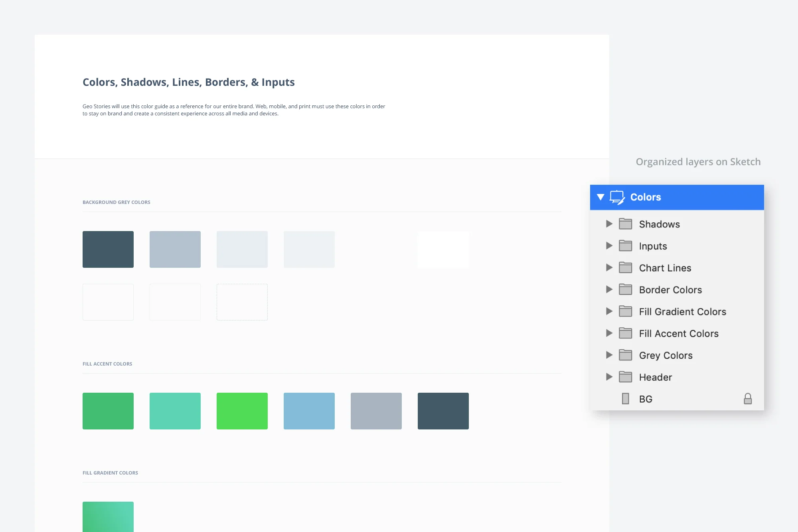
Task: Expand the Grey Colors layer group
Action: pyautogui.click(x=609, y=355)
